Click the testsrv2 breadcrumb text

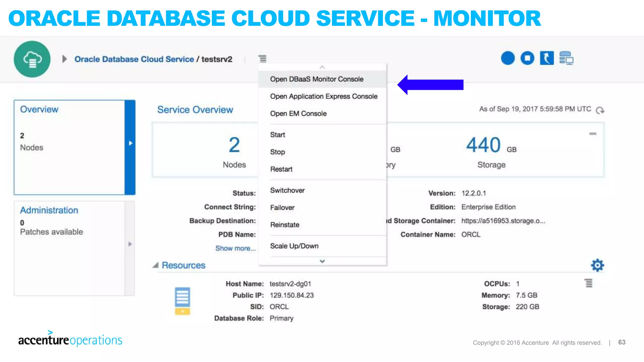(x=217, y=59)
